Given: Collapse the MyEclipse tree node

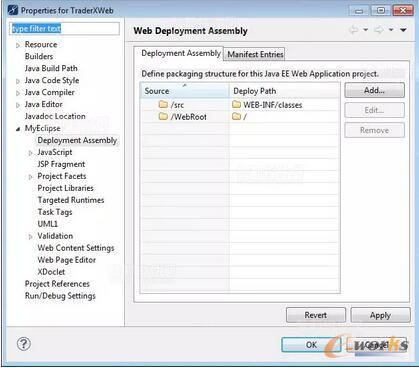Looking at the screenshot, I should (x=18, y=129).
